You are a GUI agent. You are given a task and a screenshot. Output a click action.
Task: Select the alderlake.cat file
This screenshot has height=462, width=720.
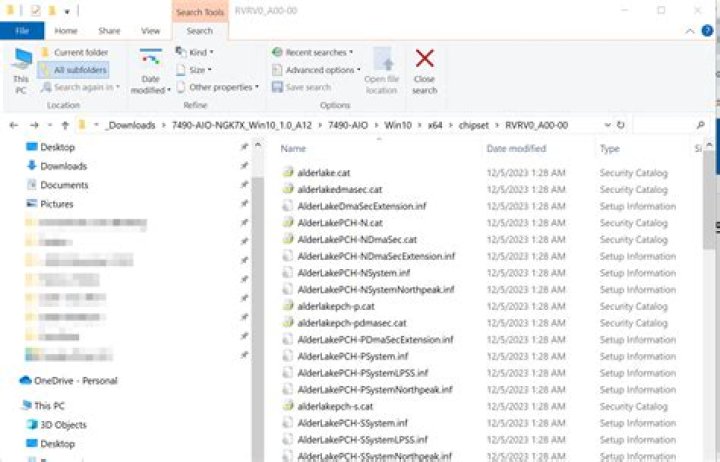[323, 173]
